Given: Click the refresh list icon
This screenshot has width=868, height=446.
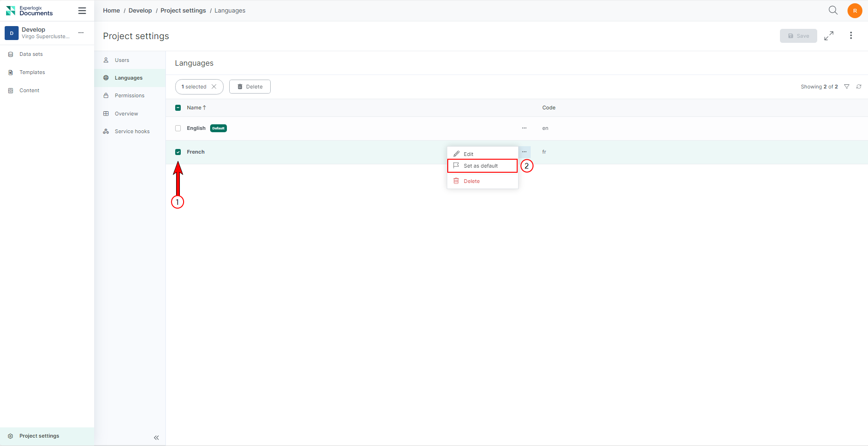Looking at the screenshot, I should pos(859,87).
